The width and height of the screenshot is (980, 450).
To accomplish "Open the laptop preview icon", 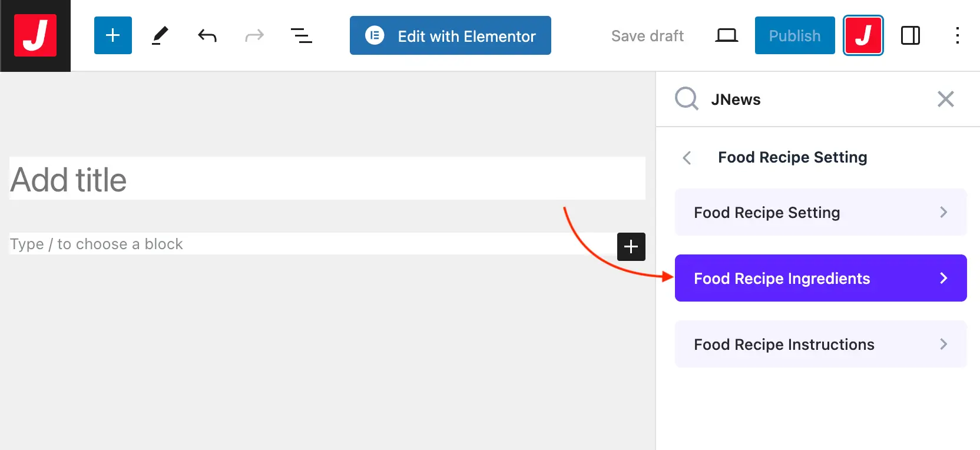I will tap(726, 36).
